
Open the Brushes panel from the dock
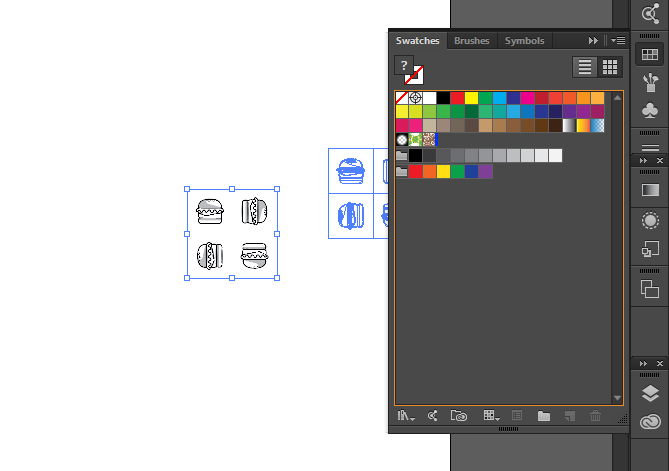coord(650,81)
